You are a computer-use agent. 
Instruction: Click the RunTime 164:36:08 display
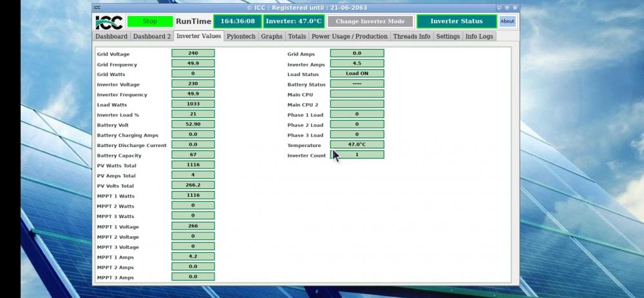[x=238, y=21]
